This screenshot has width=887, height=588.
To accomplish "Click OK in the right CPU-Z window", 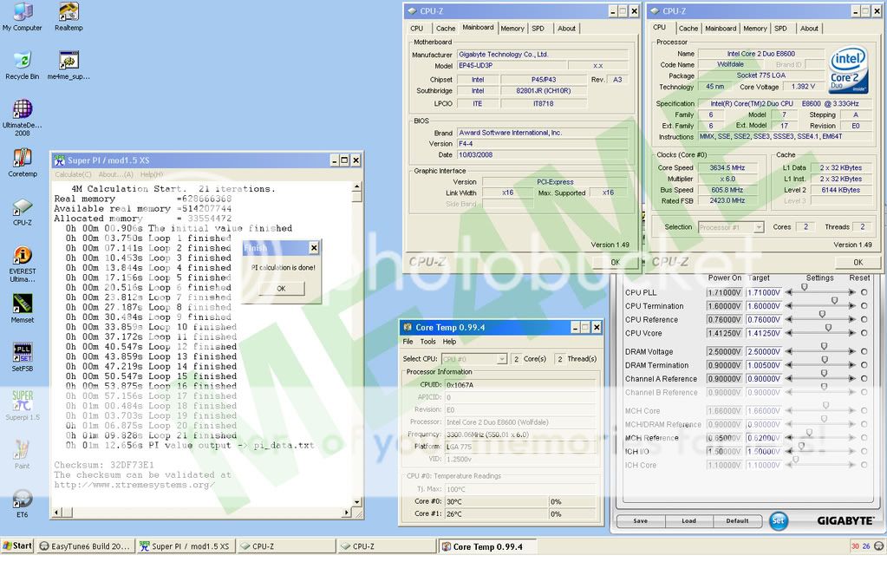I will pos(858,262).
